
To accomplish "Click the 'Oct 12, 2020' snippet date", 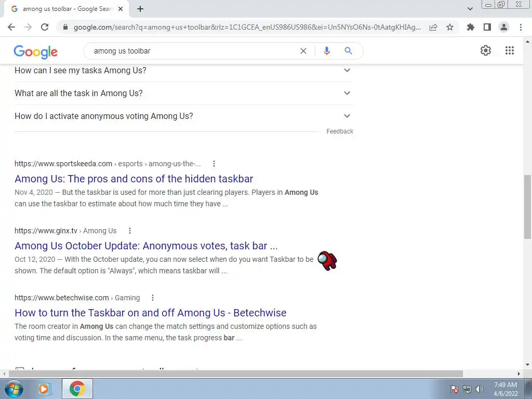I will click(x=35, y=259).
